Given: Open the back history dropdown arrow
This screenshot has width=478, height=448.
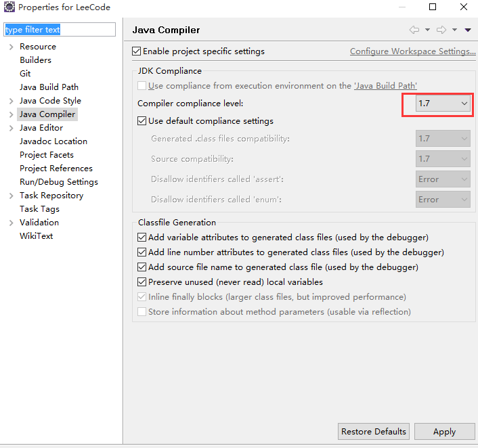Looking at the screenshot, I should [427, 30].
